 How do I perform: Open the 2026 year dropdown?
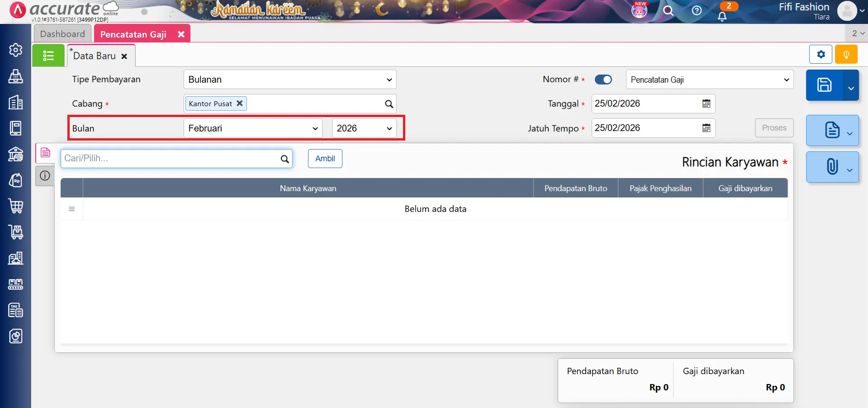point(364,128)
